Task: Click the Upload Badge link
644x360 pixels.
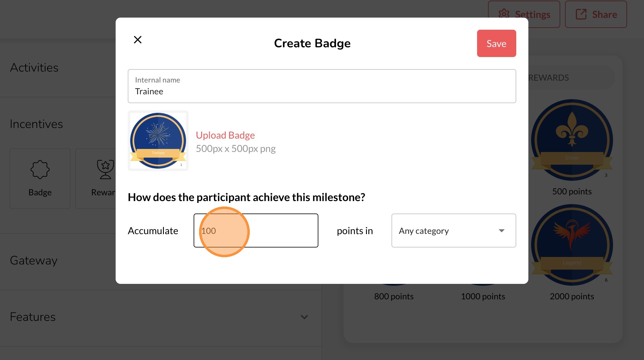Action: pyautogui.click(x=225, y=135)
